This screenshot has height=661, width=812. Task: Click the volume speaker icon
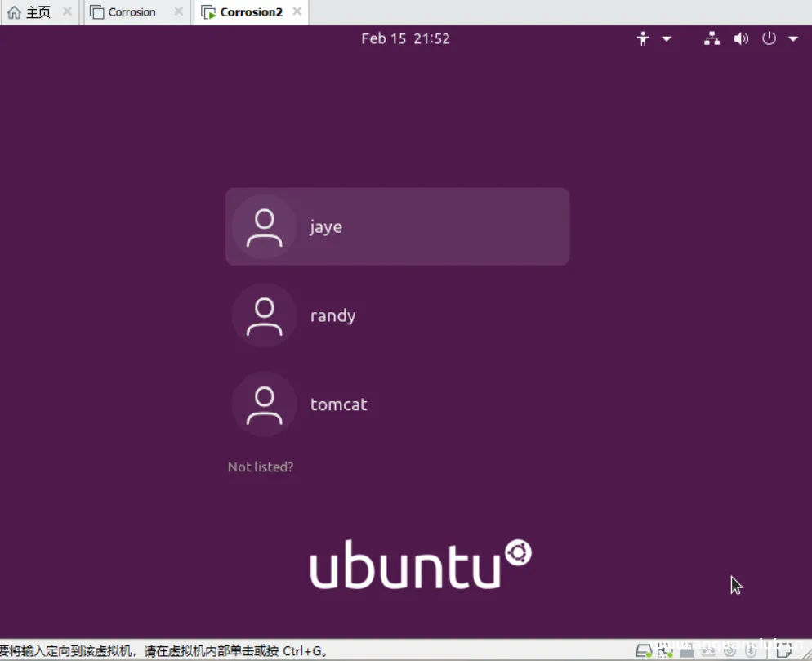tap(741, 38)
